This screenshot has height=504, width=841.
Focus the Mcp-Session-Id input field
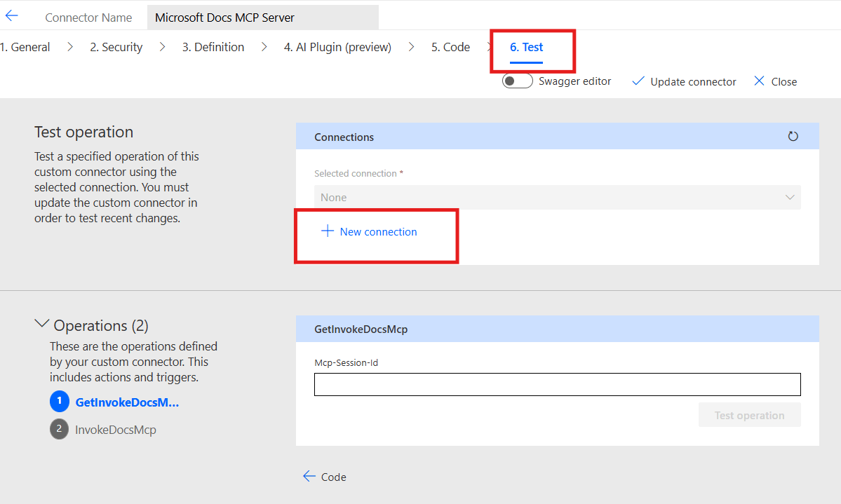pyautogui.click(x=557, y=384)
